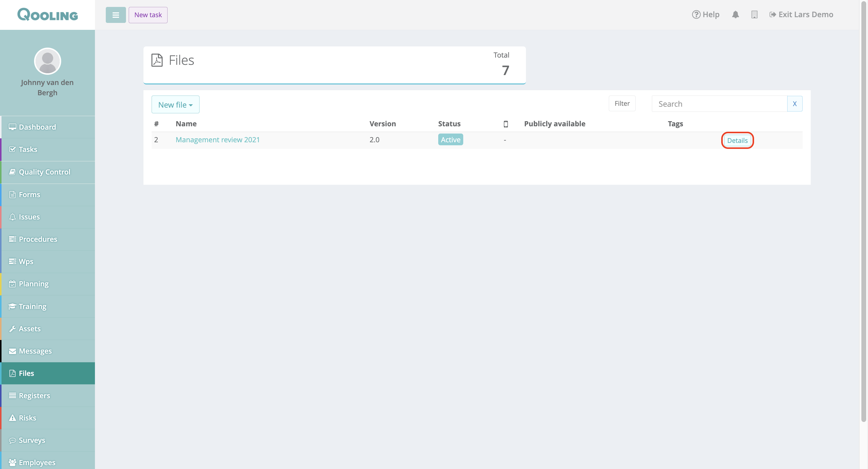The height and width of the screenshot is (469, 868).
Task: Click the building organization icon
Action: tap(754, 14)
